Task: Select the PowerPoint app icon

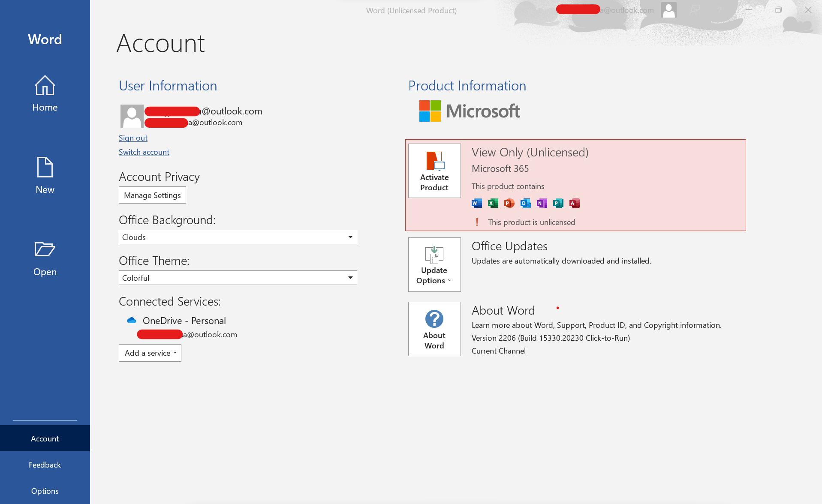Action: tap(509, 203)
